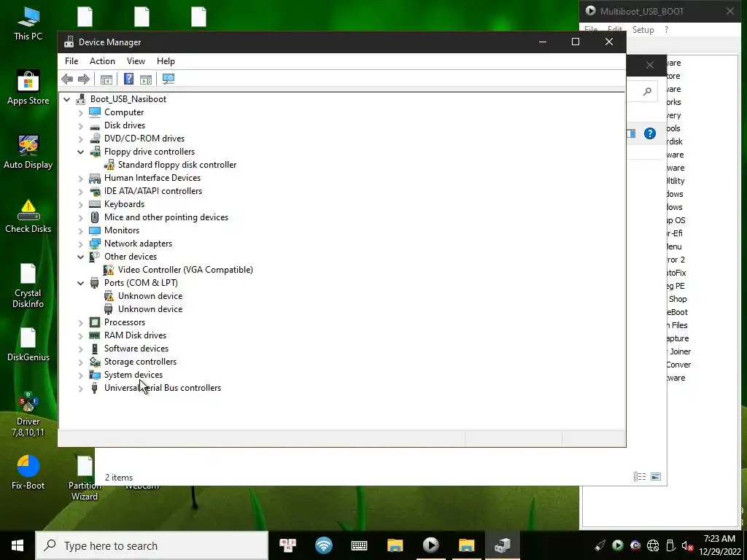Collapse the Floppy drive controllers category
Image resolution: width=747 pixels, height=560 pixels.
pyautogui.click(x=80, y=152)
